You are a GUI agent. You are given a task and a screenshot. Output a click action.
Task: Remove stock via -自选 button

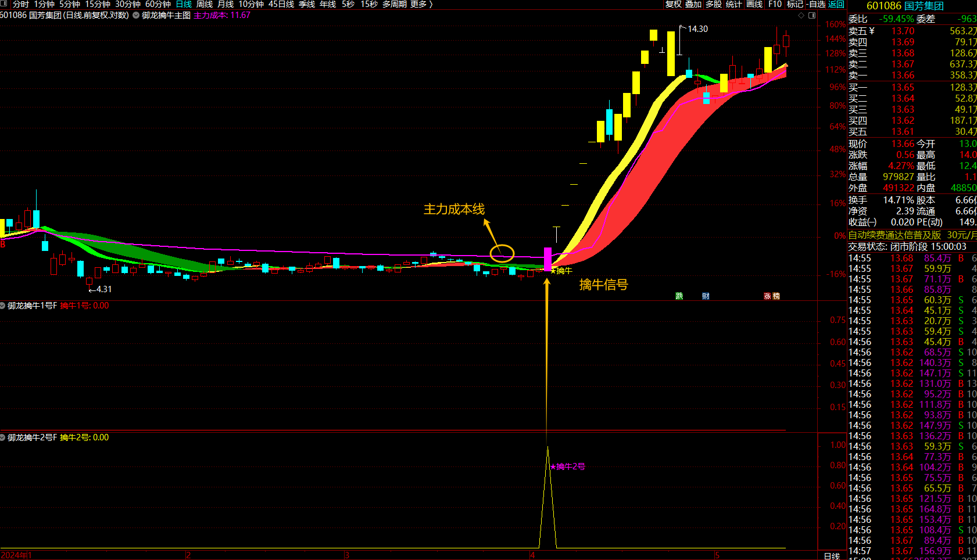click(816, 4)
